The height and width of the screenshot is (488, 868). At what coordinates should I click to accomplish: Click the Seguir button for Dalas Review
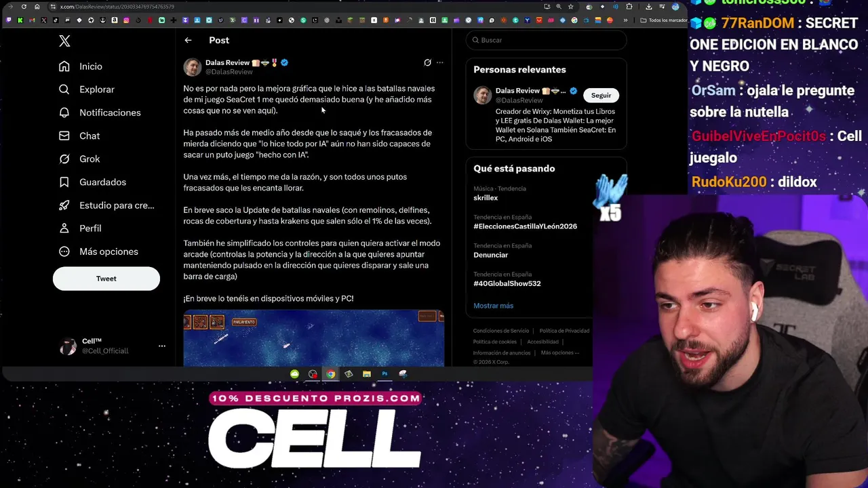click(x=601, y=96)
